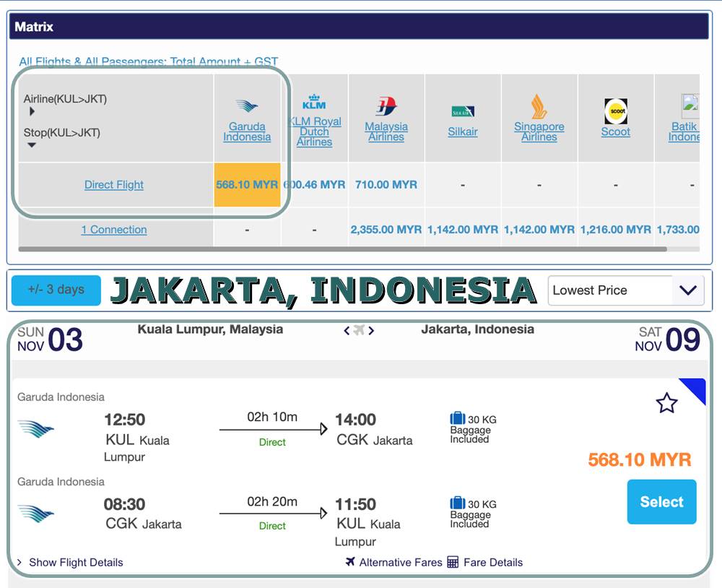The width and height of the screenshot is (722, 588).
Task: Click the 14:00 arrival time
Action: tap(355, 420)
